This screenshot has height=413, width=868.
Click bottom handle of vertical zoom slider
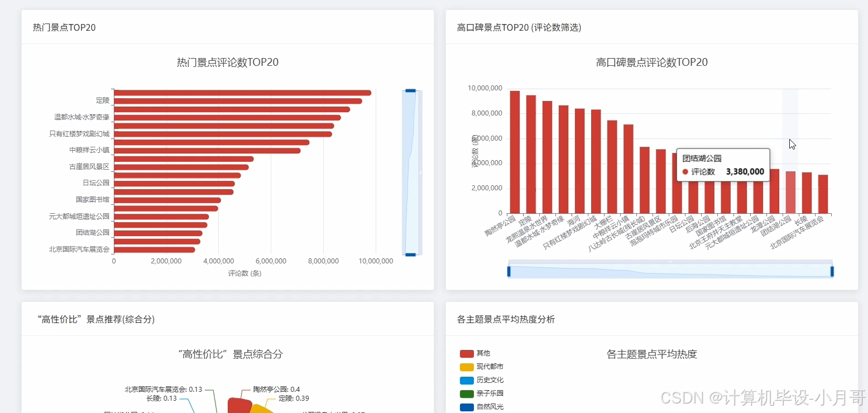[x=411, y=254]
